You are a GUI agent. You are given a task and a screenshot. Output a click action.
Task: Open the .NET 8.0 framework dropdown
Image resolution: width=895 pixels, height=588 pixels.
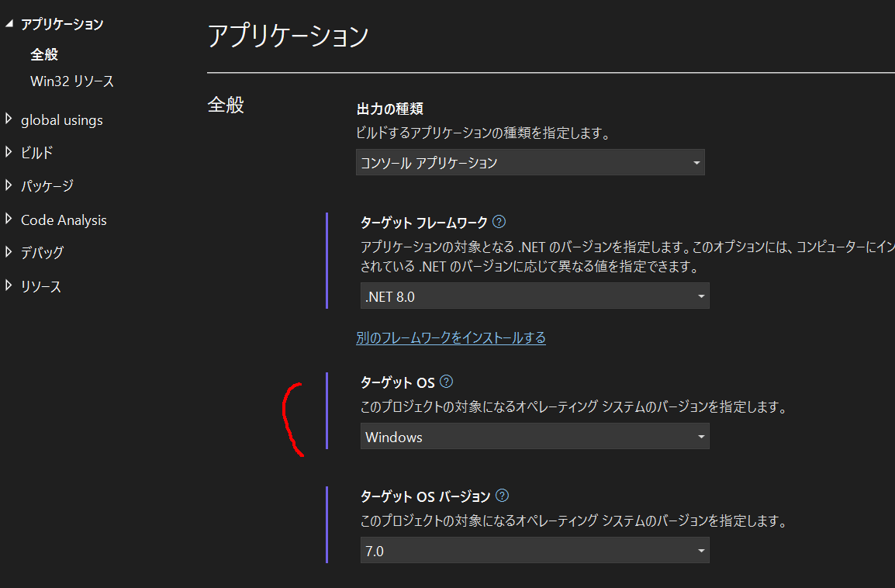(x=535, y=296)
